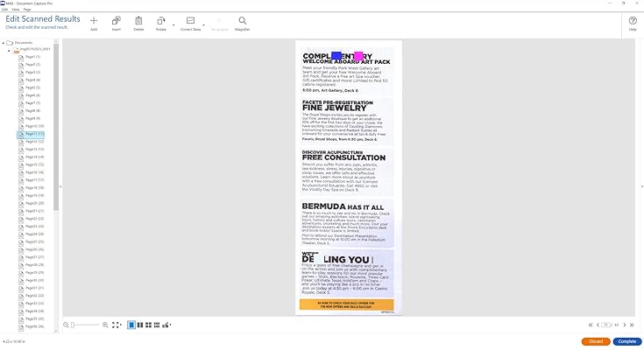The image size is (644, 350).
Task: Click the zoom in magnifier icon
Action: (105, 325)
